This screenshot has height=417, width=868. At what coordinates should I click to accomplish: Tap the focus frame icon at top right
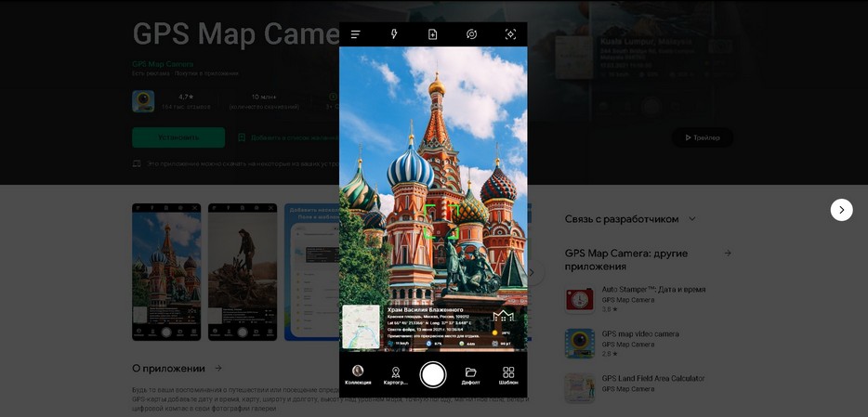[x=510, y=34]
